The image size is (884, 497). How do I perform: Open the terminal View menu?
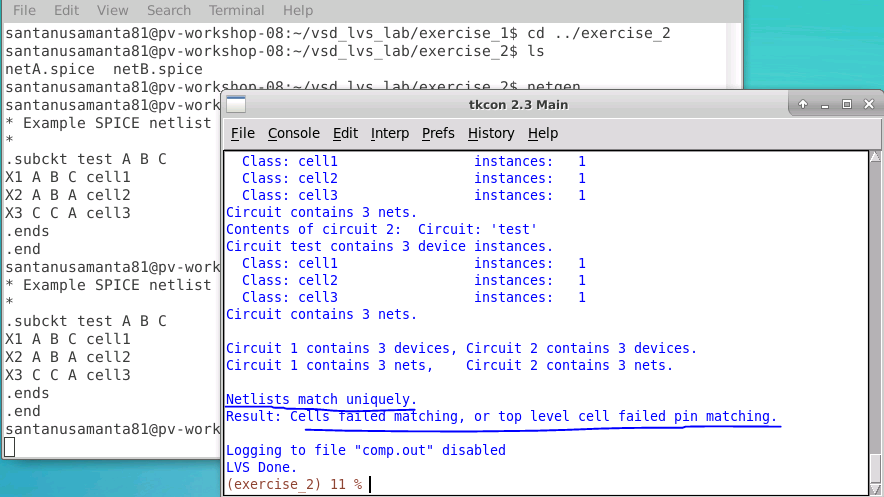click(x=112, y=10)
